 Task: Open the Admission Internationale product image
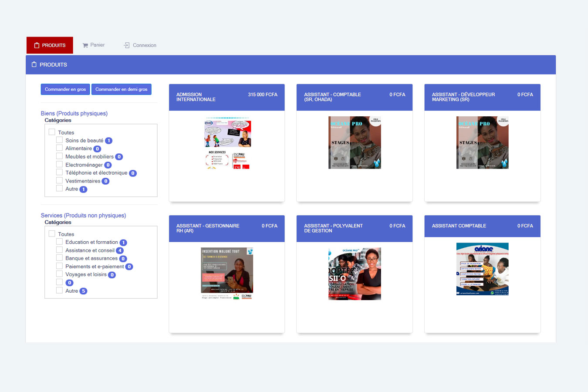(x=227, y=143)
